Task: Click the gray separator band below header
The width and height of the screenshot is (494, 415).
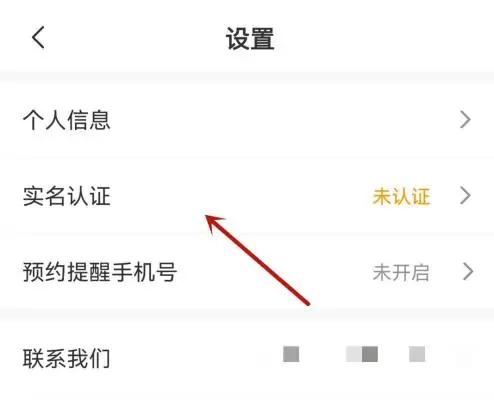Action: click(247, 77)
